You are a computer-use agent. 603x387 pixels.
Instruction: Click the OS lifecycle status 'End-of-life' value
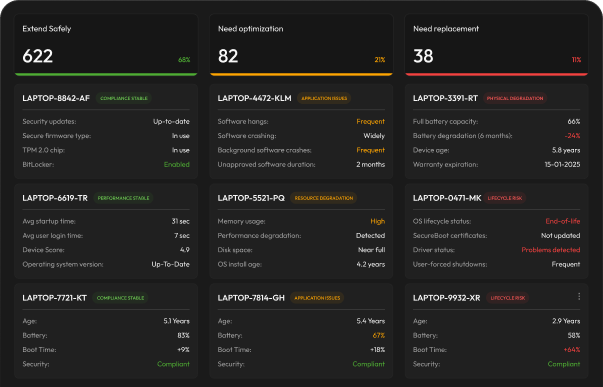pos(563,222)
